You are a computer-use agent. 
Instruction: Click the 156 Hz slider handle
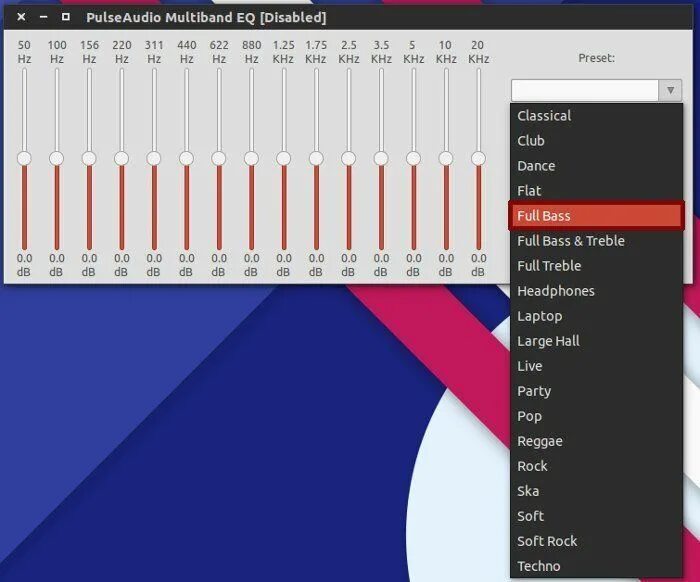click(89, 158)
